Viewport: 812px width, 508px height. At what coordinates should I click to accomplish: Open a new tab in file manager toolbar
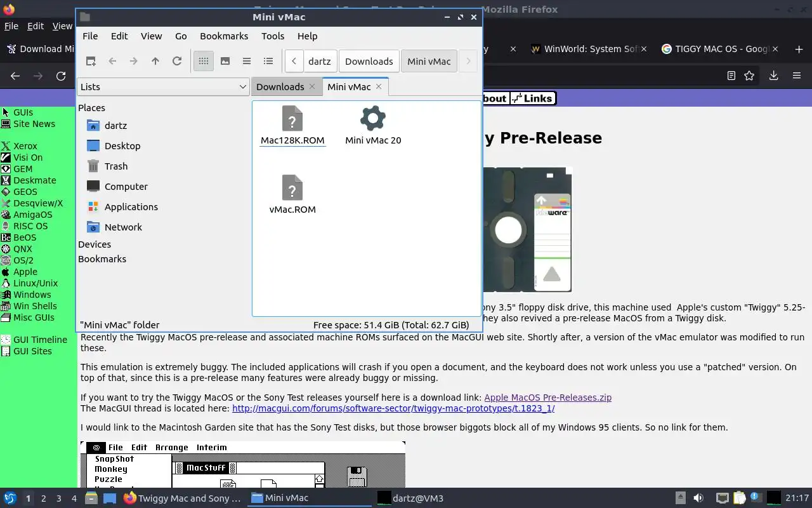click(91, 61)
